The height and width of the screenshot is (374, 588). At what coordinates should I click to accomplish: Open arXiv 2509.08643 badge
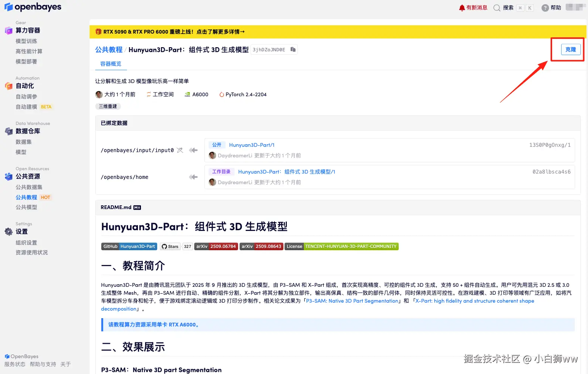(x=262, y=246)
